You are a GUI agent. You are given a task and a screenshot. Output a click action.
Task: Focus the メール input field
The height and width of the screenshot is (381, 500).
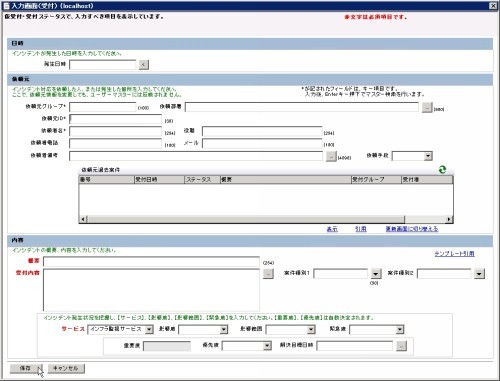click(x=262, y=143)
